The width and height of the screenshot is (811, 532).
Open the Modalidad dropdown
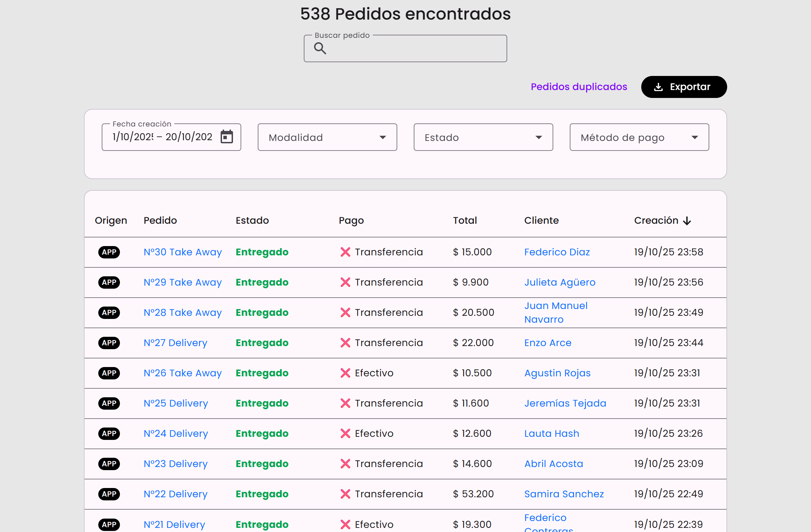[327, 137]
